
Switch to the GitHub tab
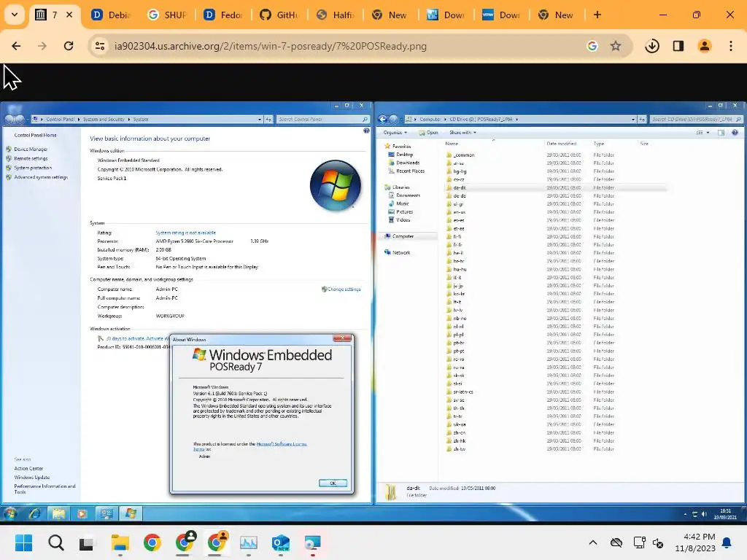point(278,15)
